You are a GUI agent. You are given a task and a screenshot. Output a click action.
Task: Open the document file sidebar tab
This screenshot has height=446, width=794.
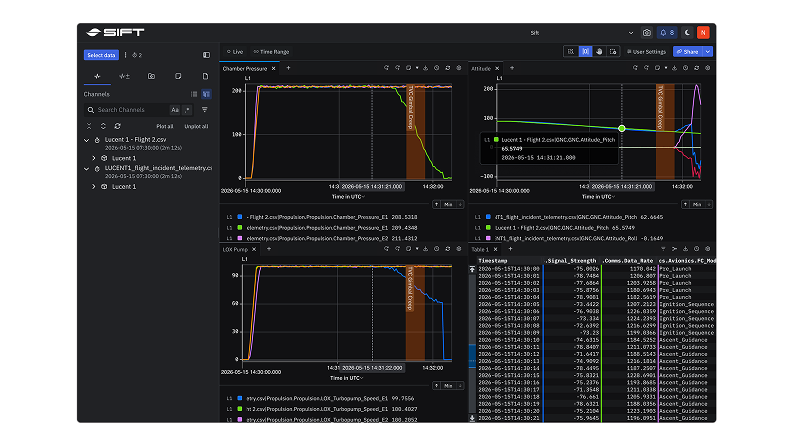click(x=205, y=76)
